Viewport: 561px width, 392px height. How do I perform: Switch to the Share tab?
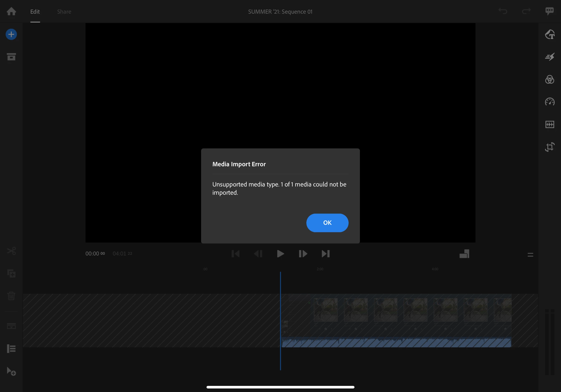point(64,12)
